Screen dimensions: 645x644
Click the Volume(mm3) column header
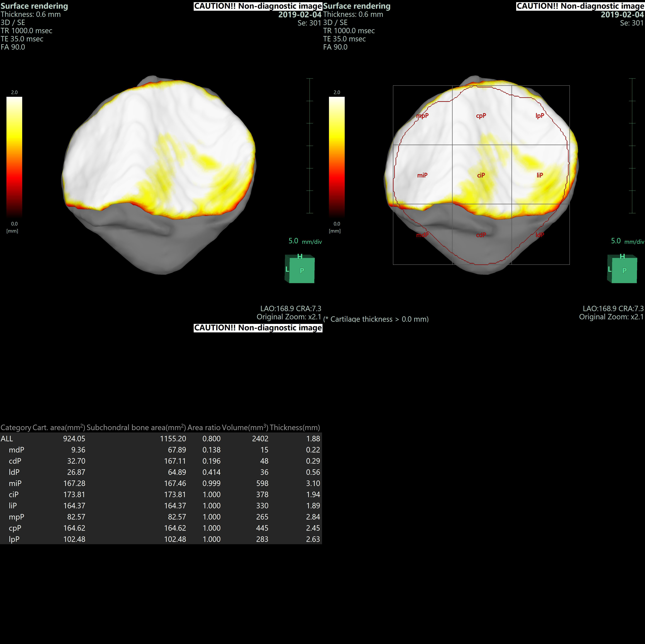pos(245,427)
